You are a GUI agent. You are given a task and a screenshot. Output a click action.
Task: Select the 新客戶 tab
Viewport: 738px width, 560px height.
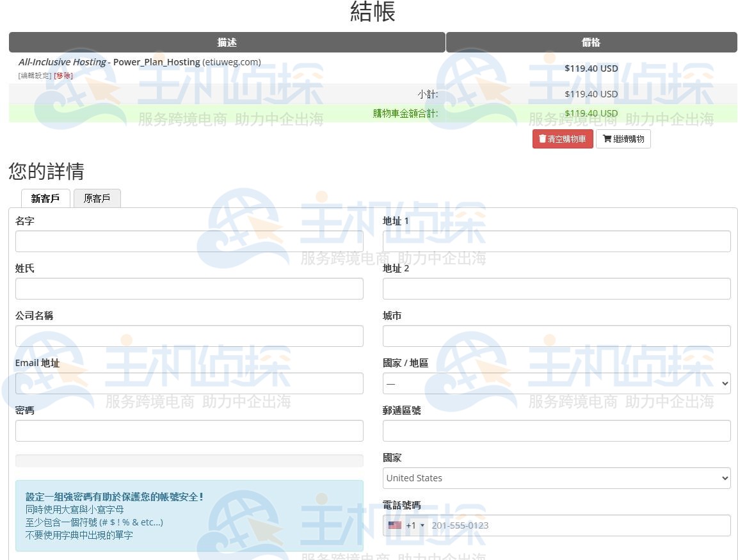(45, 198)
